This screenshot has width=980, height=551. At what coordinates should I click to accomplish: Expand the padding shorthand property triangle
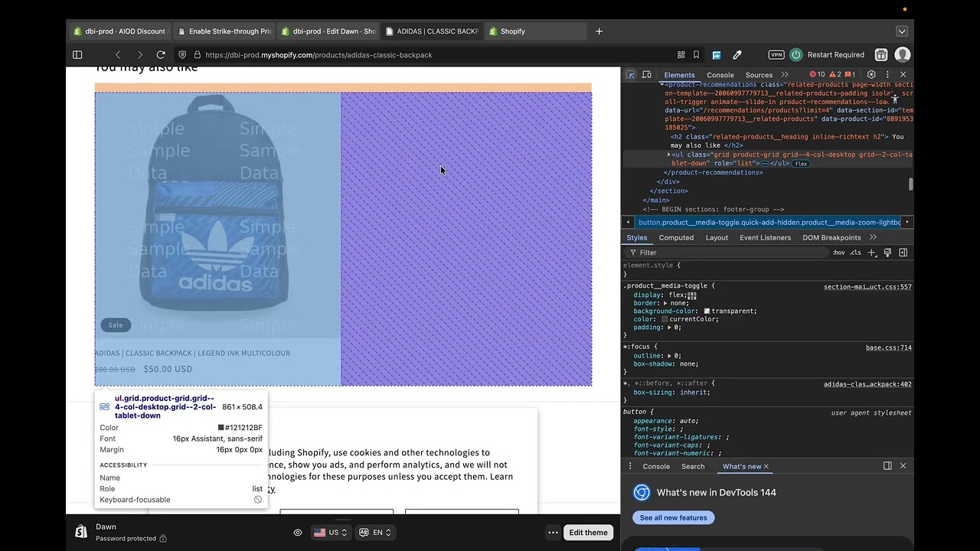(x=669, y=328)
